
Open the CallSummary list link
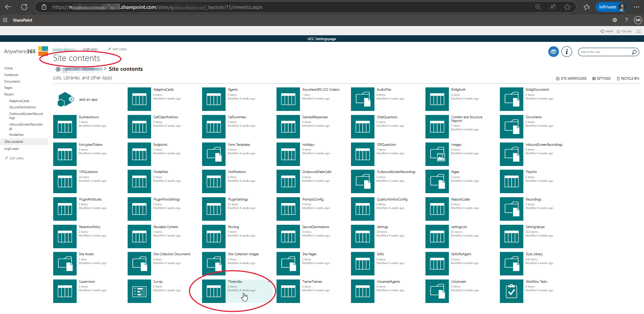[237, 117]
